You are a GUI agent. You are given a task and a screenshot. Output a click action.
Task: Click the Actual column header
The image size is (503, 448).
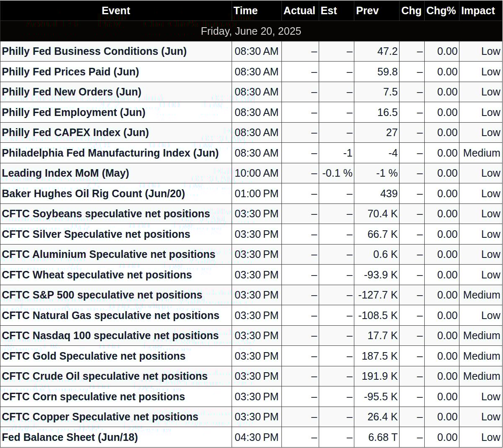pos(299,11)
